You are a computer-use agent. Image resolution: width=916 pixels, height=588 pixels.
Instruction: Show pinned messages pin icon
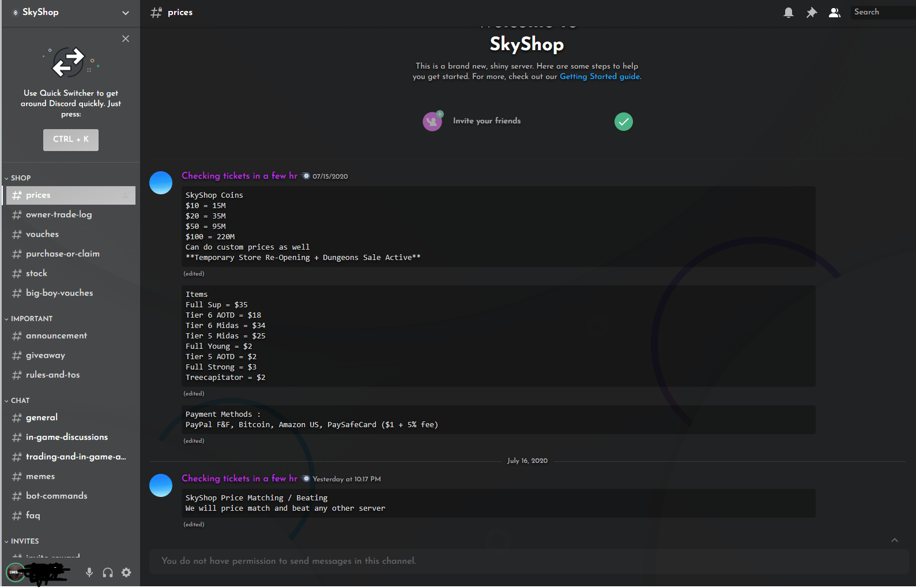pos(812,12)
